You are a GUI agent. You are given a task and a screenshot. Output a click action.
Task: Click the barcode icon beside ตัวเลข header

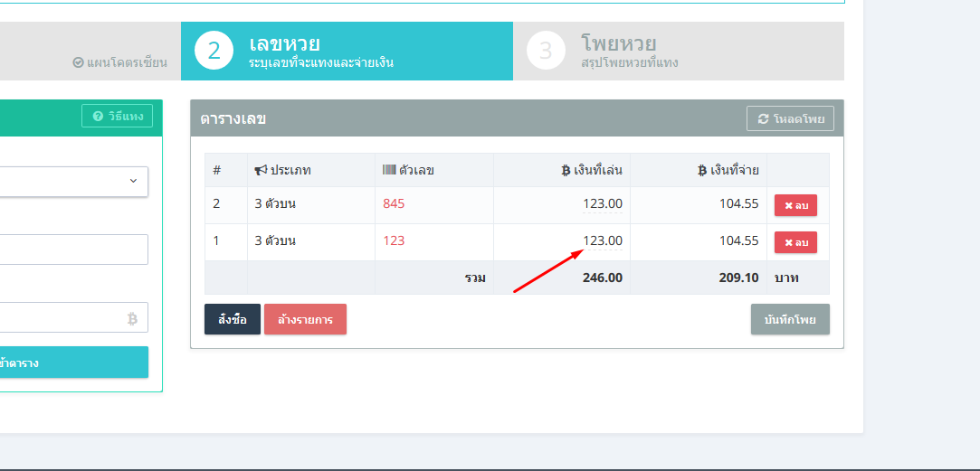point(389,170)
